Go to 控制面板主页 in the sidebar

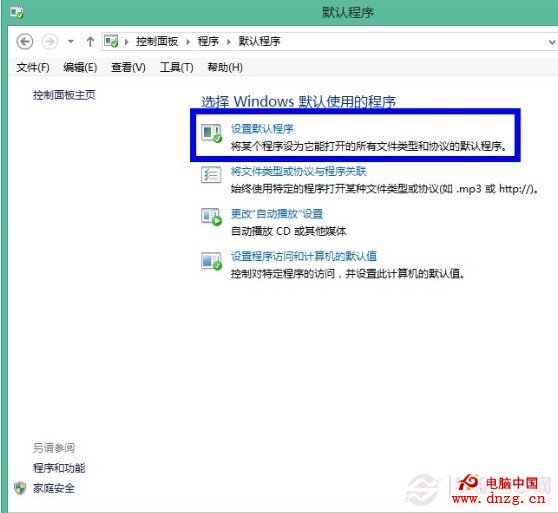(64, 95)
